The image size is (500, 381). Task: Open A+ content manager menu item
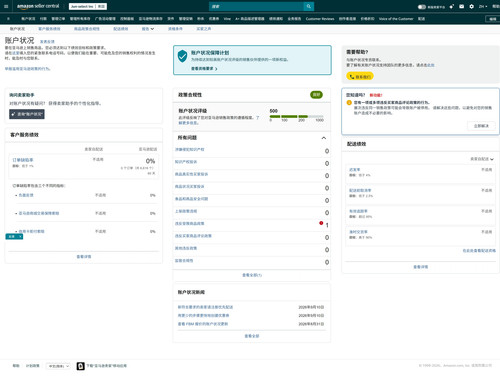[250, 19]
